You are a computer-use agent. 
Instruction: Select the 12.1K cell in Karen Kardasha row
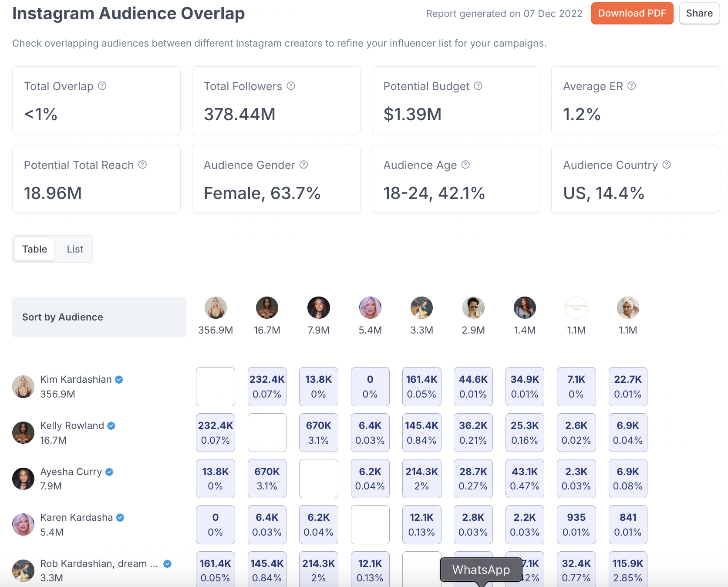(421, 525)
